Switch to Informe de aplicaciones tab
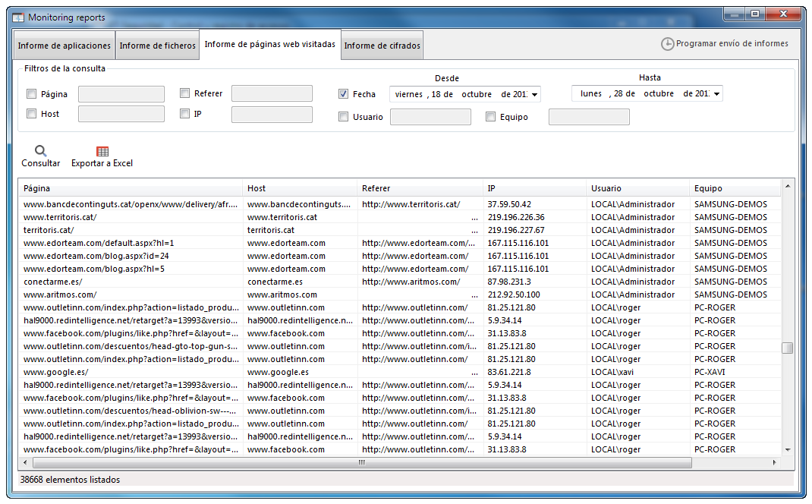812x504 pixels. [65, 46]
